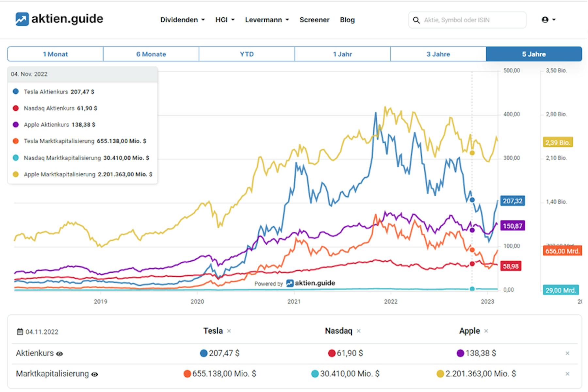Toggle visibility of Aktienkurs with the eye icon
The width and height of the screenshot is (588, 392).
tap(60, 354)
